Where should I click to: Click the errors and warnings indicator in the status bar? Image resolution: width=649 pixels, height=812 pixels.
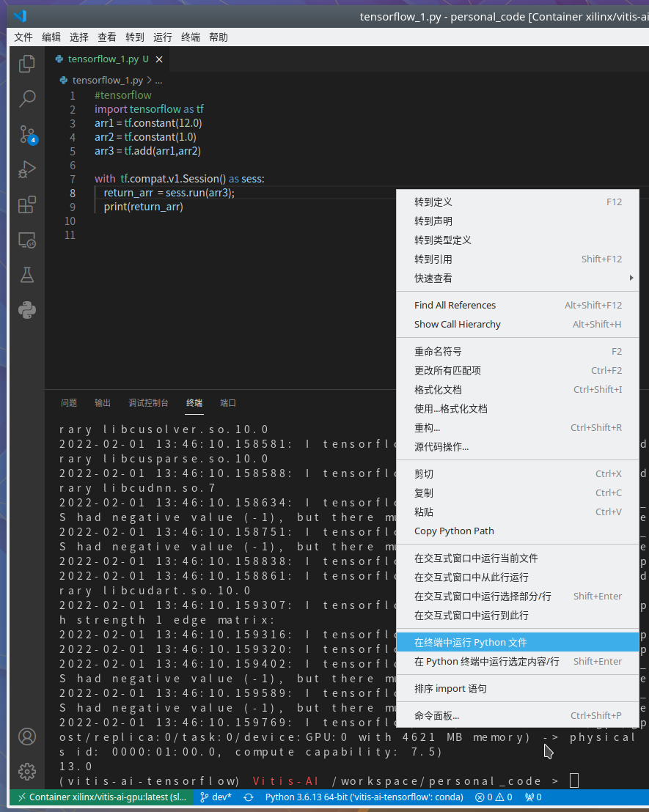pos(494,797)
